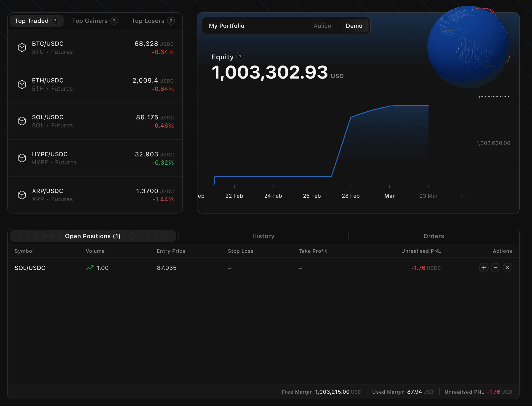
Task: Open the Top Gainers list
Action: [x=90, y=21]
